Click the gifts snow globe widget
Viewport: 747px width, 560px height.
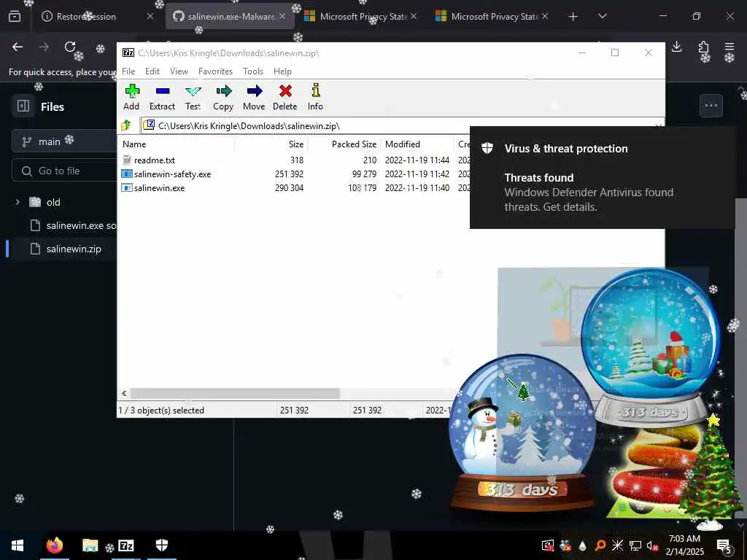pyautogui.click(x=650, y=346)
